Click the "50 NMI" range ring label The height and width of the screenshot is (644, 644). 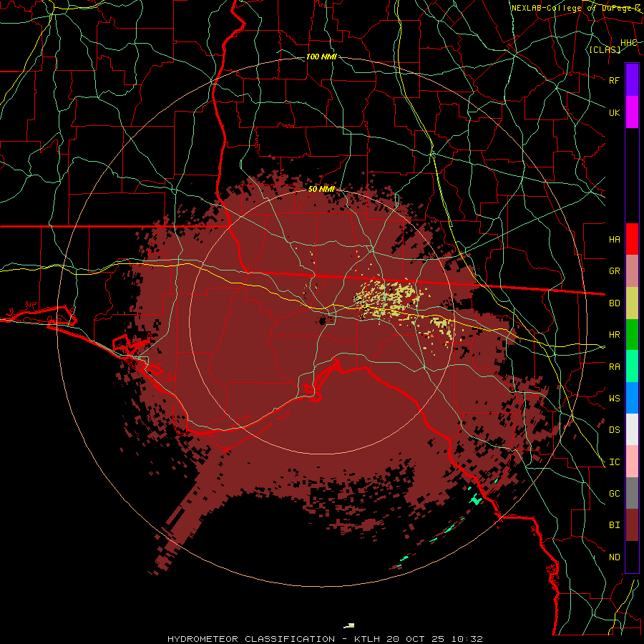tap(321, 189)
